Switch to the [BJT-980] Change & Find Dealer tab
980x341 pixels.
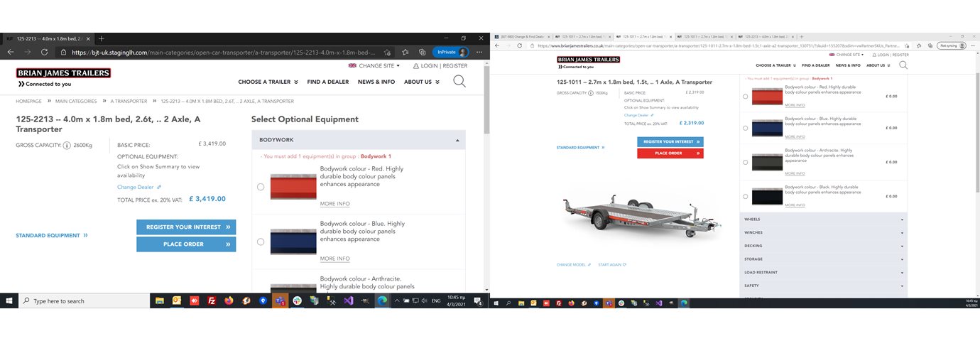click(523, 36)
